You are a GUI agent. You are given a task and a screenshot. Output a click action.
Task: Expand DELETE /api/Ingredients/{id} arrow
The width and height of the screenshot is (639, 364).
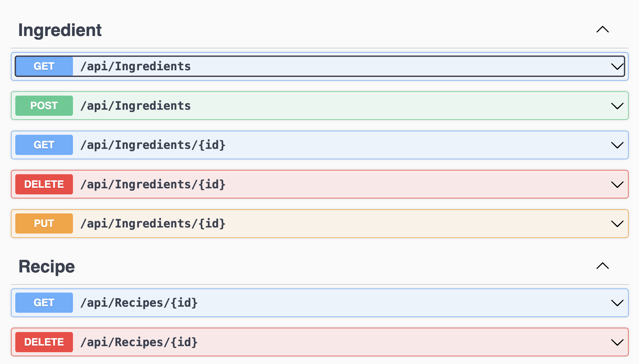point(617,184)
